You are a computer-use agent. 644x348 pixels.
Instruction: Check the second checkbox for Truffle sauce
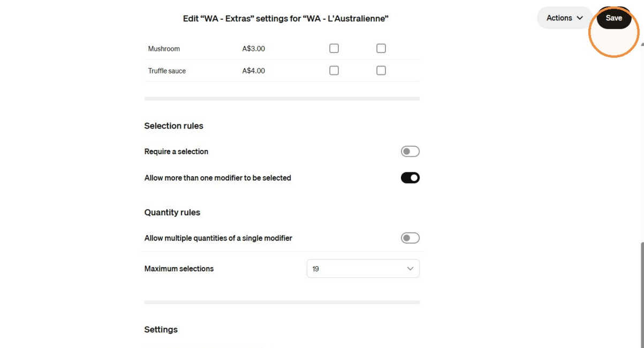point(381,70)
